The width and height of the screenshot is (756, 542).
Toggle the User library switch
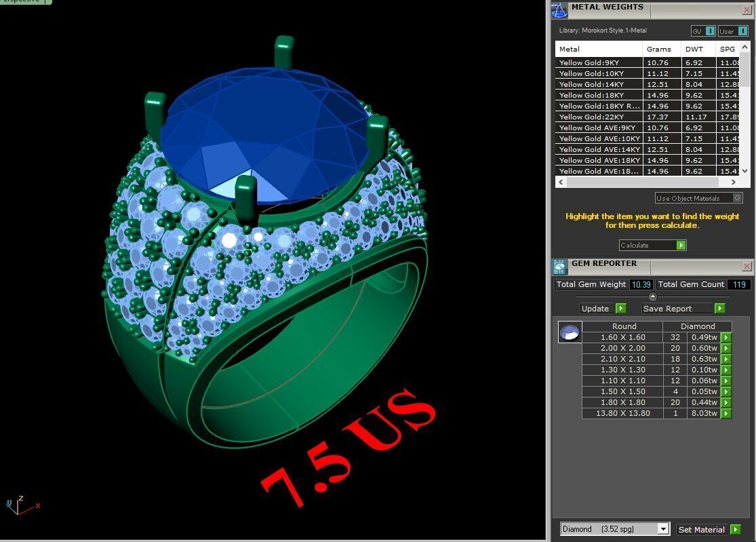point(733,31)
